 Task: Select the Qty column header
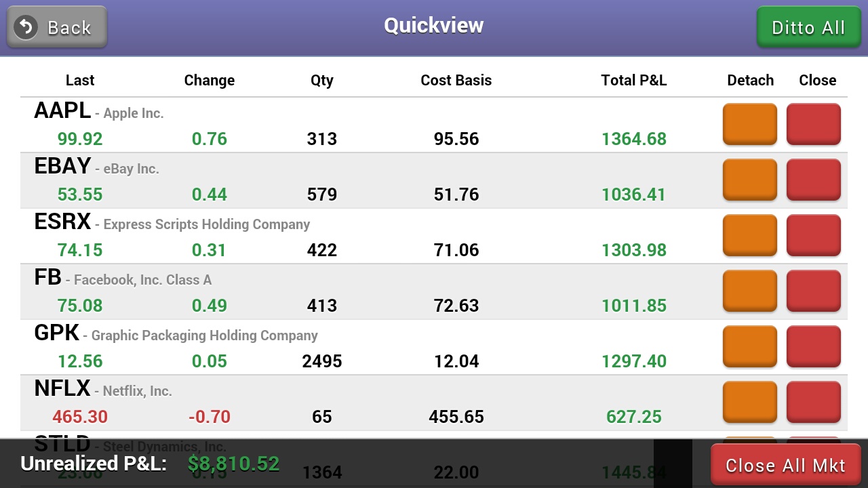tap(321, 80)
